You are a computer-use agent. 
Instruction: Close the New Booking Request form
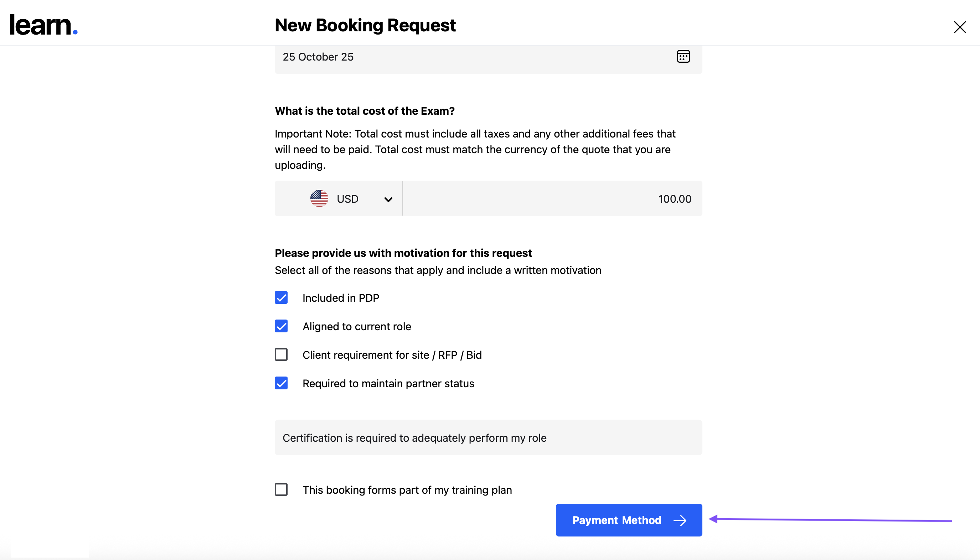point(960,27)
